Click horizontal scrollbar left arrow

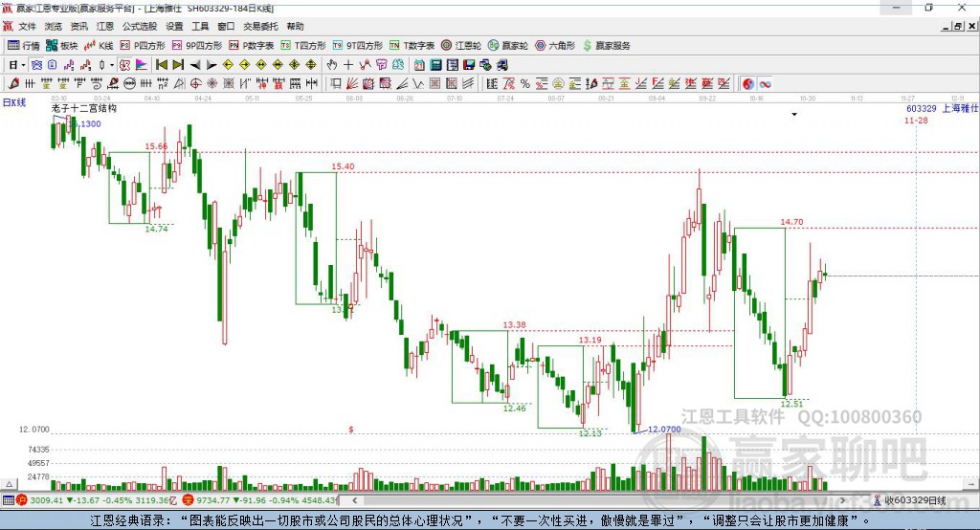click(x=354, y=500)
